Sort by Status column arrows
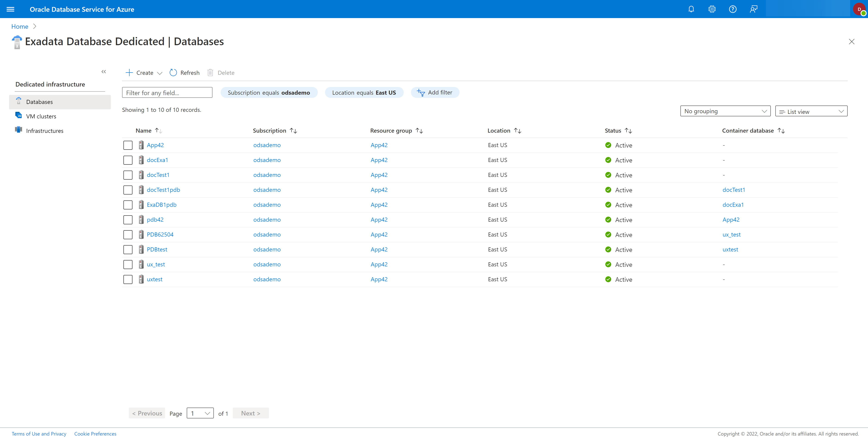 pyautogui.click(x=628, y=130)
